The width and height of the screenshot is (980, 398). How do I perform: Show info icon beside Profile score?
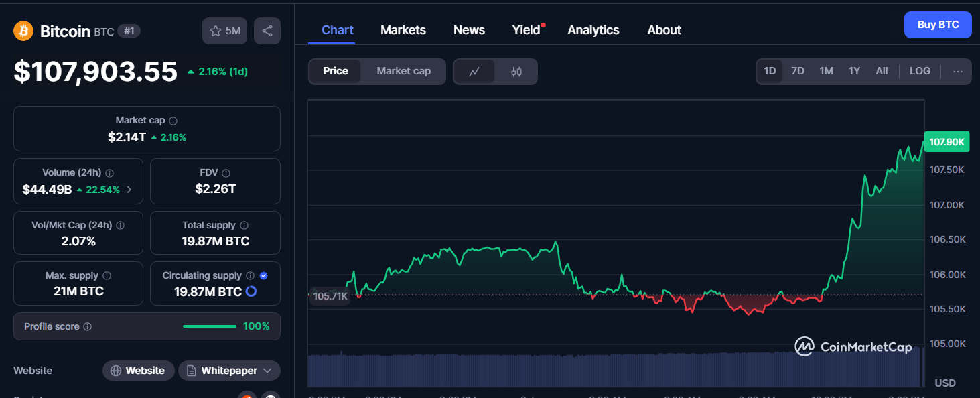[88, 327]
